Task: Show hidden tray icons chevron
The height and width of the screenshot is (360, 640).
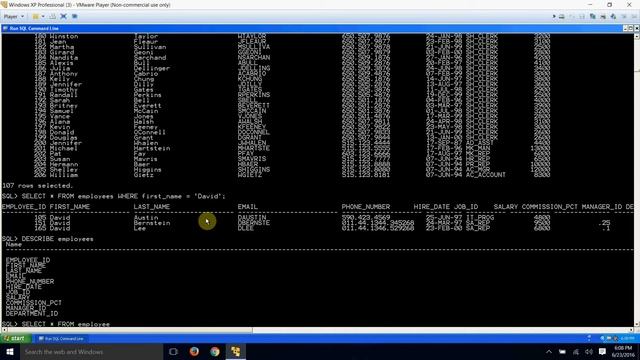Action: pyautogui.click(x=549, y=351)
